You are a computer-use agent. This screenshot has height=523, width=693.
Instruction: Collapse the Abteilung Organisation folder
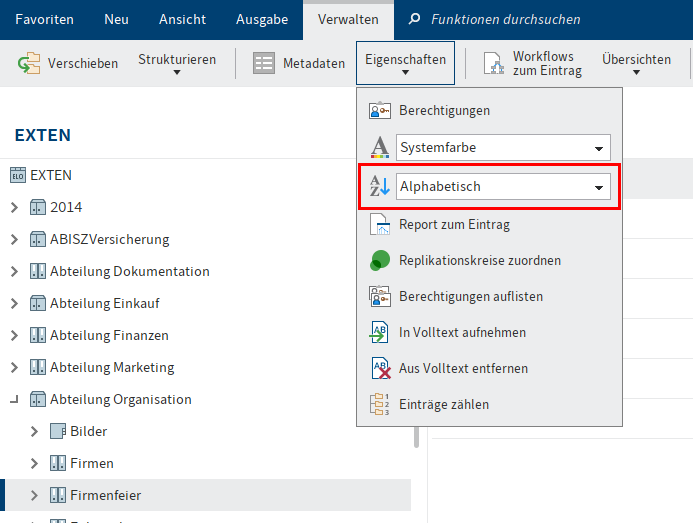point(14,399)
